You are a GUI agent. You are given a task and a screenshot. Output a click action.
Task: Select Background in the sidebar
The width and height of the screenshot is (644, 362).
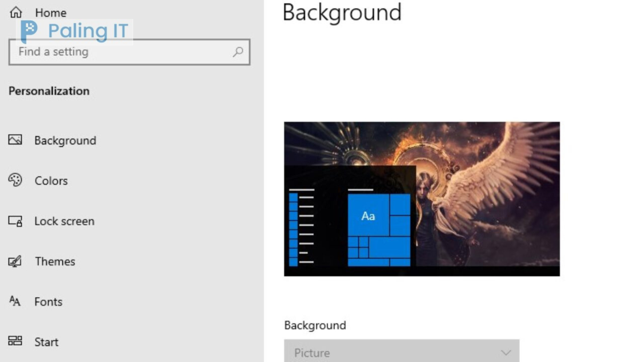tap(65, 140)
